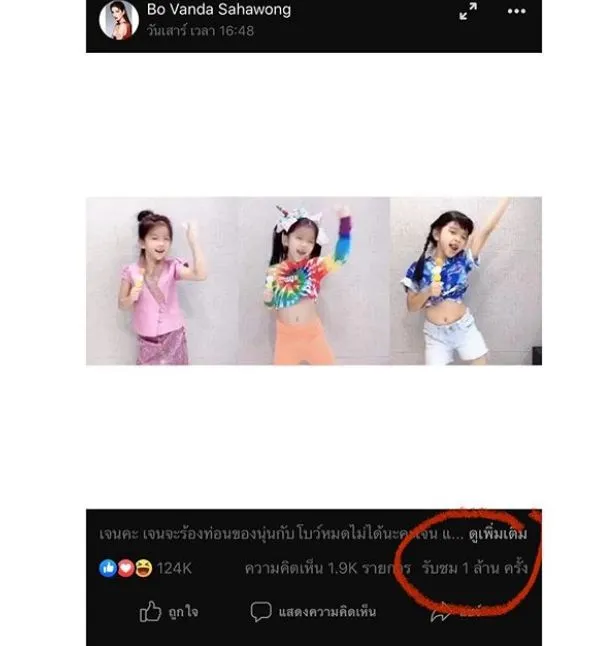Toggle the ถูกใจ like button
The height and width of the screenshot is (646, 592).
tap(169, 611)
